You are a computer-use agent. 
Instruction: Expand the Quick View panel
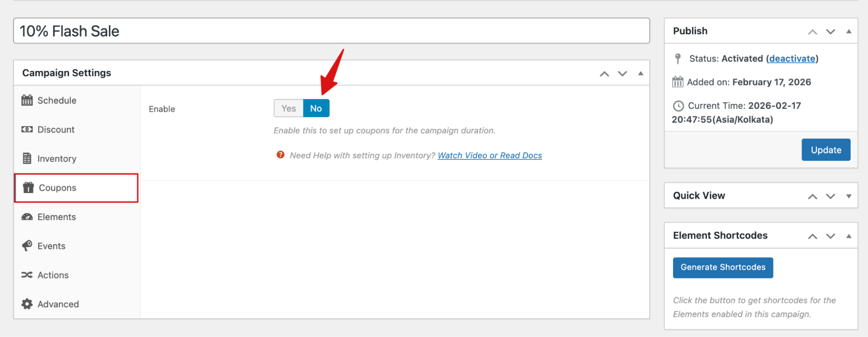click(x=848, y=196)
